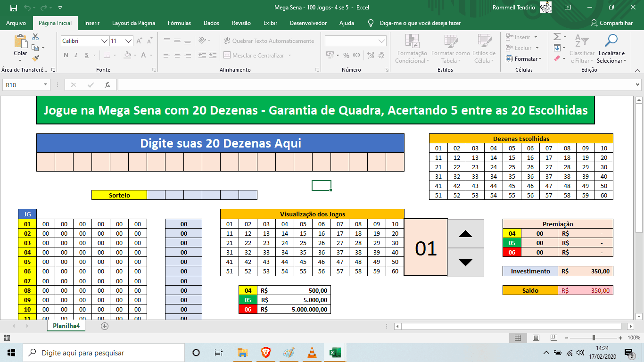Click the percent style icon
This screenshot has height=362, width=644.
tap(346, 55)
